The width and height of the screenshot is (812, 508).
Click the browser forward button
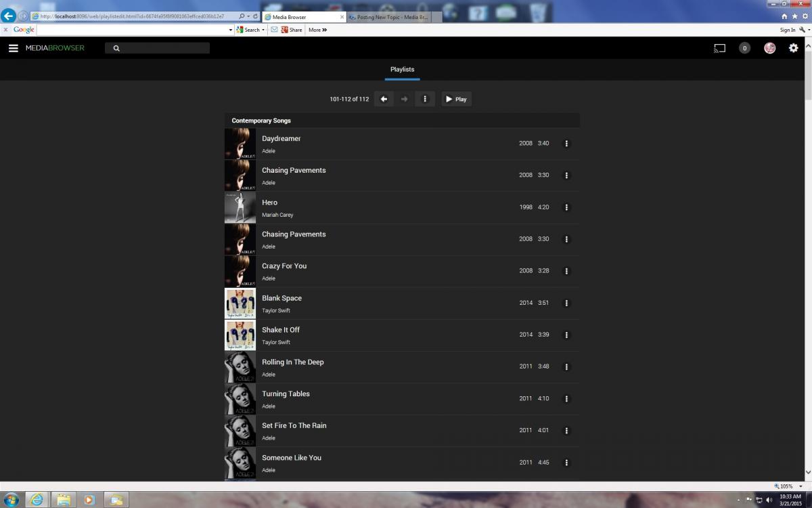[x=24, y=16]
